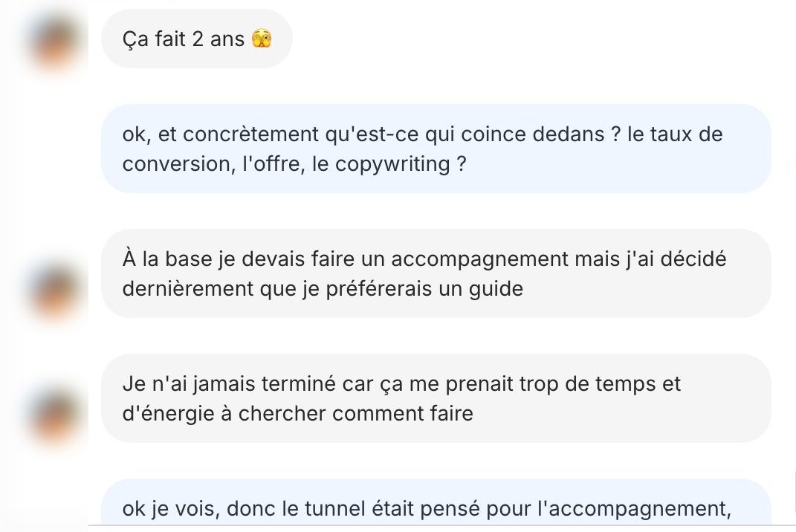This screenshot has width=796, height=532.
Task: Click the message 'Je n'ai jamais terminé car'
Action: (x=436, y=398)
